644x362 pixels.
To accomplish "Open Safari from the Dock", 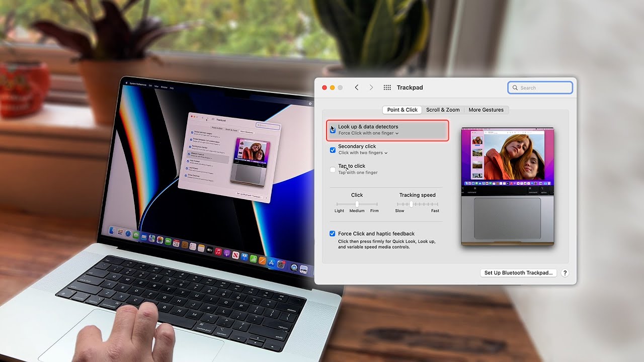I will click(x=127, y=233).
